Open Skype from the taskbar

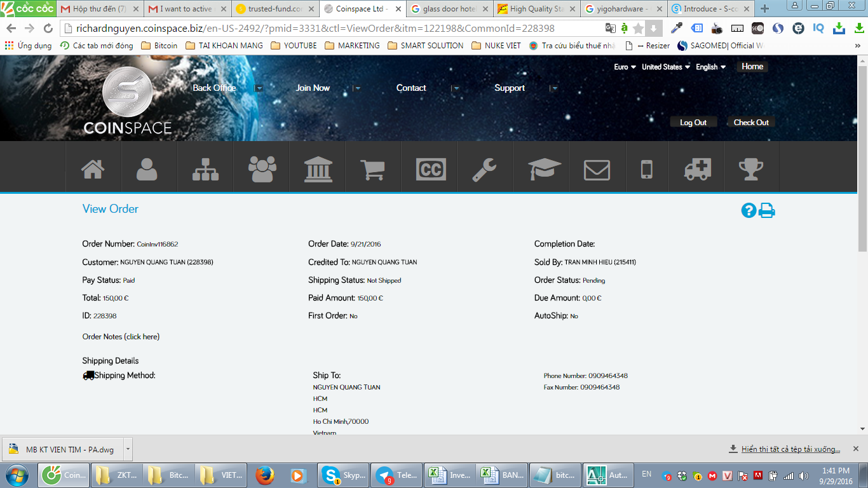tap(344, 475)
